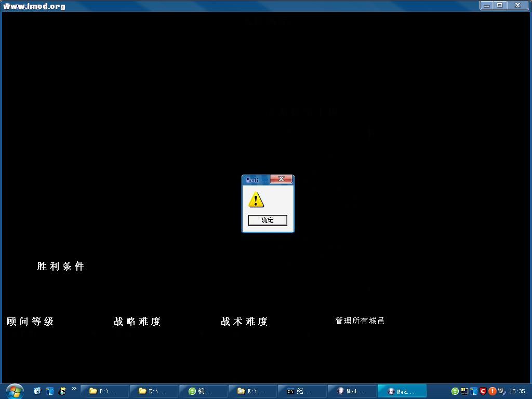Expand the quick launch overflow chevron
This screenshot has height=399, width=532.
(74, 389)
